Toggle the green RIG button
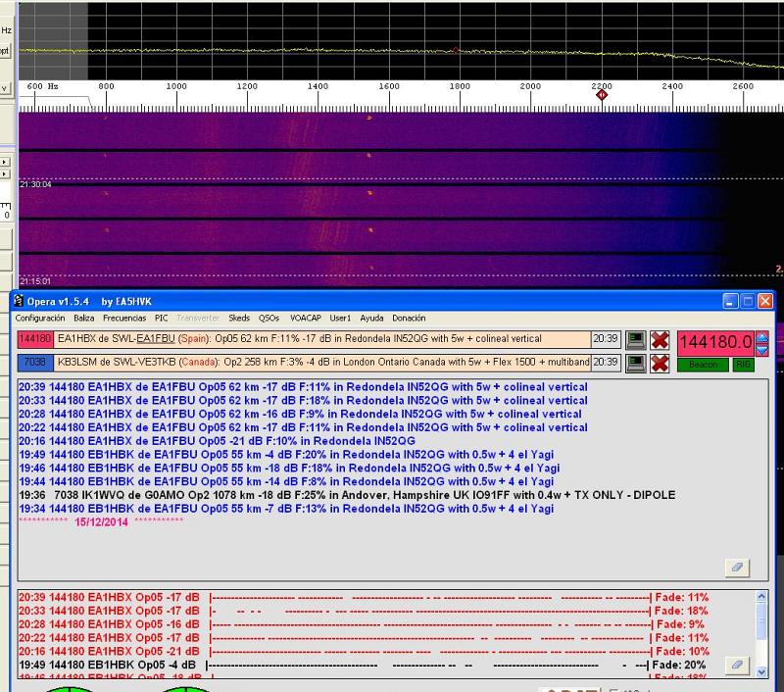784x692 pixels. [744, 365]
